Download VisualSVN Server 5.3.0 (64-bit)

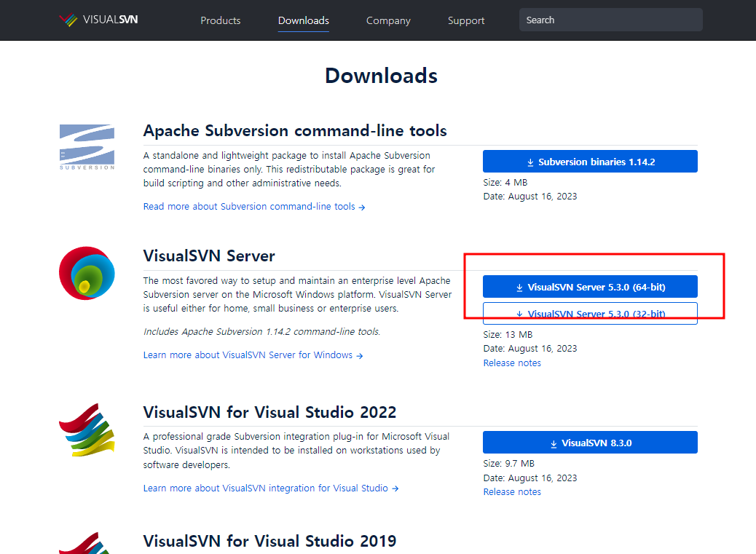[590, 287]
